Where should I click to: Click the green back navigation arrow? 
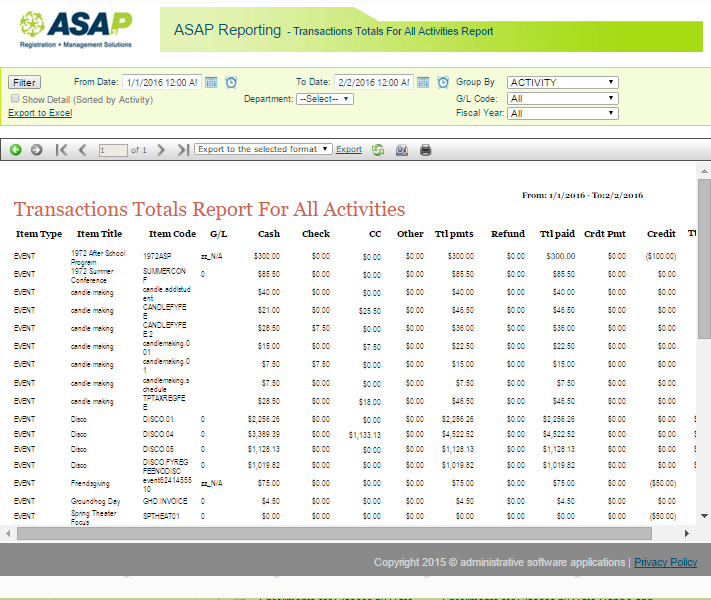[16, 150]
